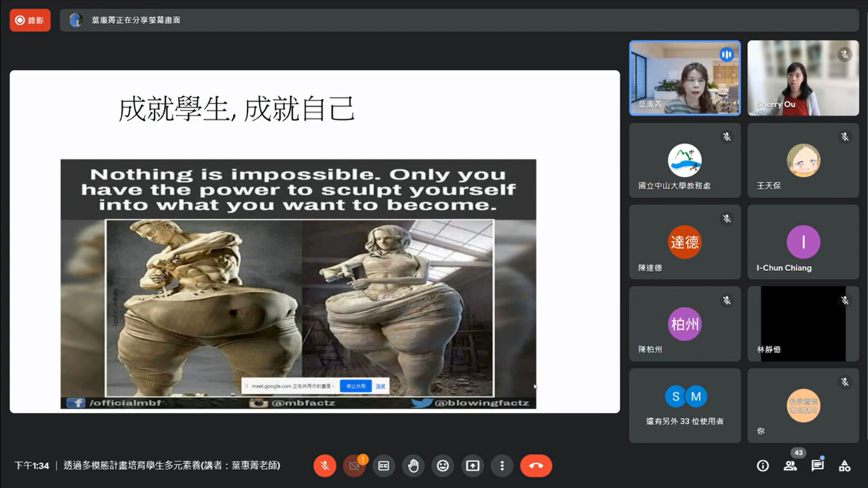This screenshot has height=488, width=868.
Task: Click the screen-sharing notice text at top
Action: point(136,20)
